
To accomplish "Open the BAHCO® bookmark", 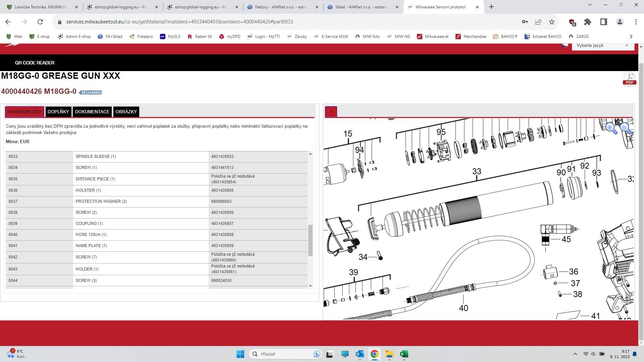I will tap(505, 37).
